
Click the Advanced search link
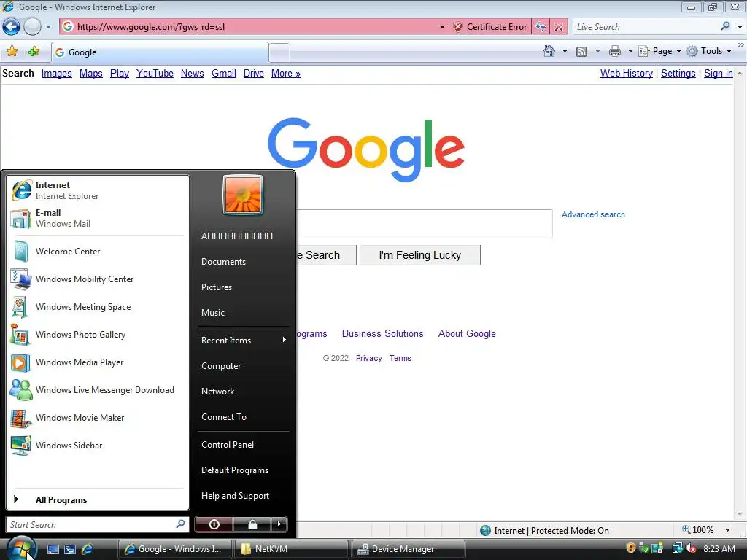point(593,214)
